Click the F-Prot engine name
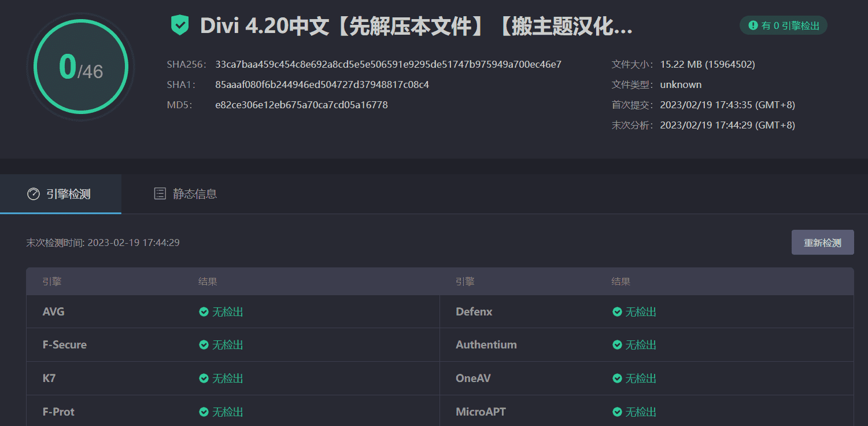868x426 pixels. [x=58, y=412]
